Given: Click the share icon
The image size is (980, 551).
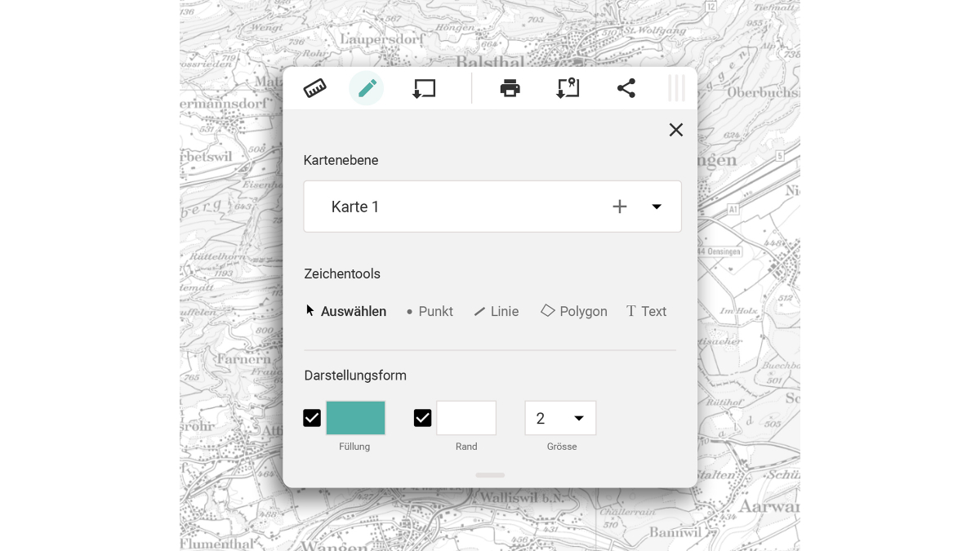Looking at the screenshot, I should point(626,88).
